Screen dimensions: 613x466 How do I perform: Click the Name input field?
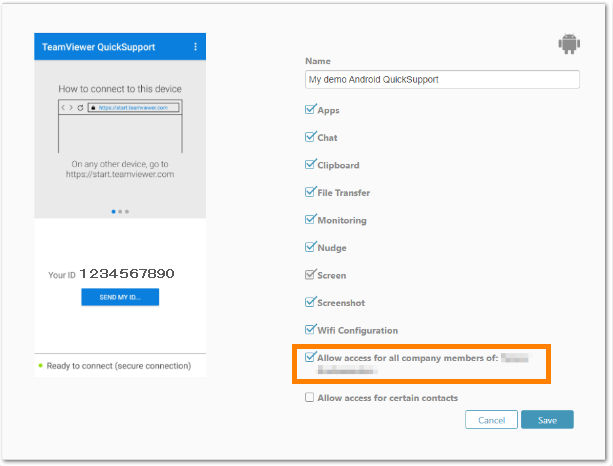coord(442,79)
